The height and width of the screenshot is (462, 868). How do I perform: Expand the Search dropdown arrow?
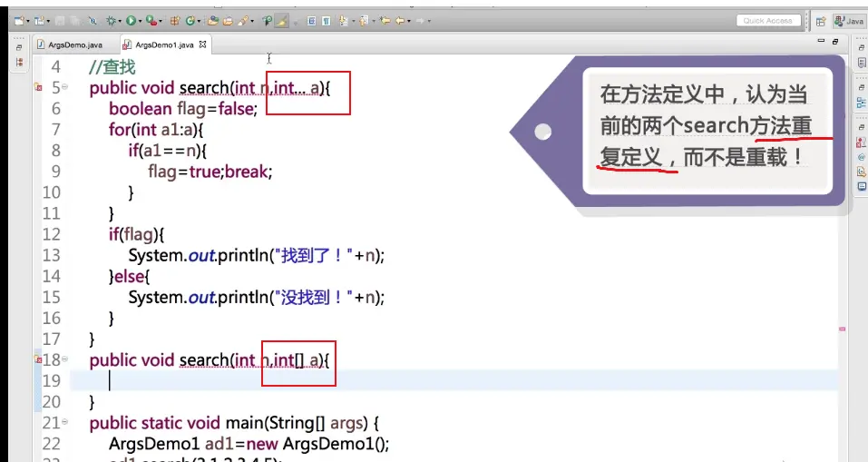pos(252,21)
